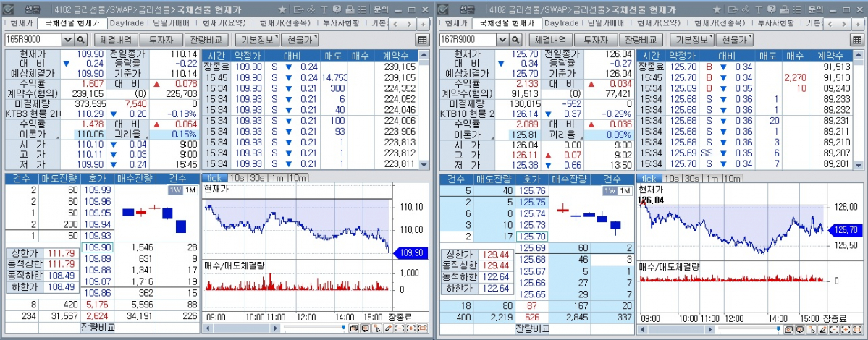
Task: Click the export arrow icon in right window title
Action: pyautogui.click(x=732, y=9)
